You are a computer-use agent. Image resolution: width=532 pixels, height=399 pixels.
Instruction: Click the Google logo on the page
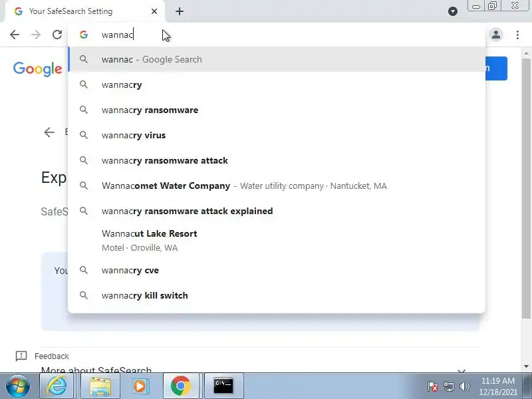coord(38,69)
